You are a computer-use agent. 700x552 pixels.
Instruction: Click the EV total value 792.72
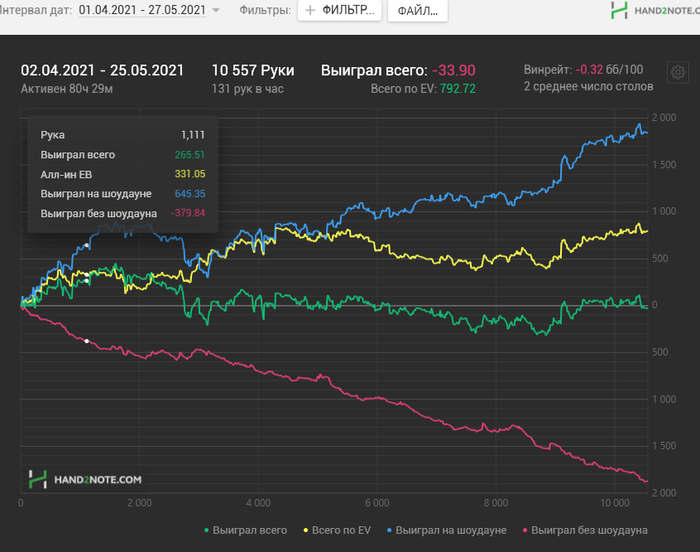[x=458, y=89]
